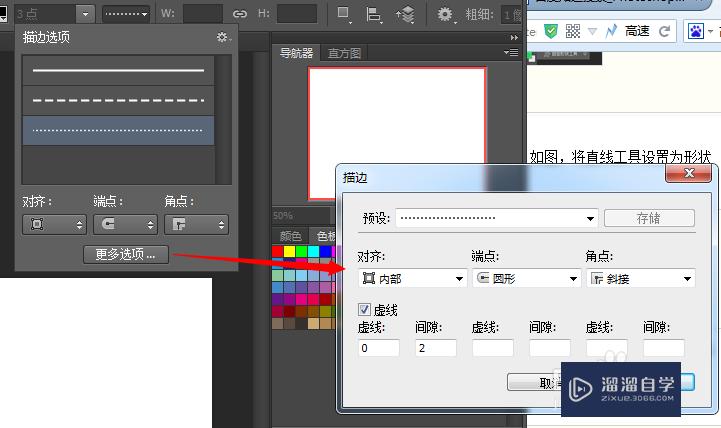This screenshot has width=721, height=428.
Task: Click the first 间隙 field containing 2
Action: coord(435,348)
